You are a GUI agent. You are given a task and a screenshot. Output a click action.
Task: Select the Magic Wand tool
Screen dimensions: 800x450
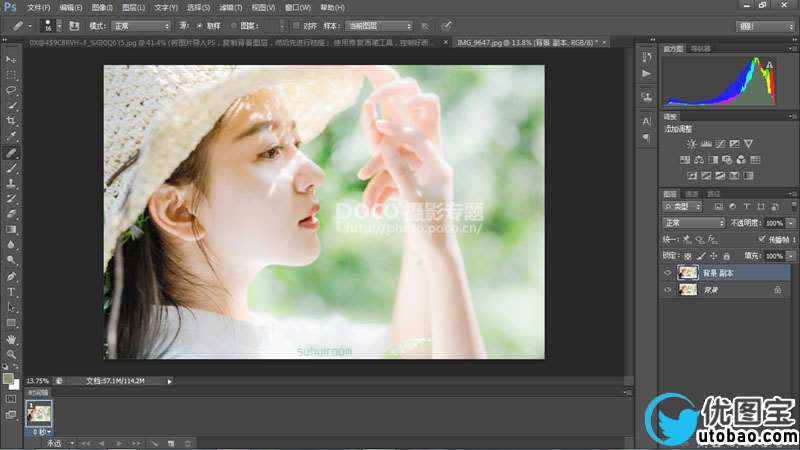[x=11, y=106]
